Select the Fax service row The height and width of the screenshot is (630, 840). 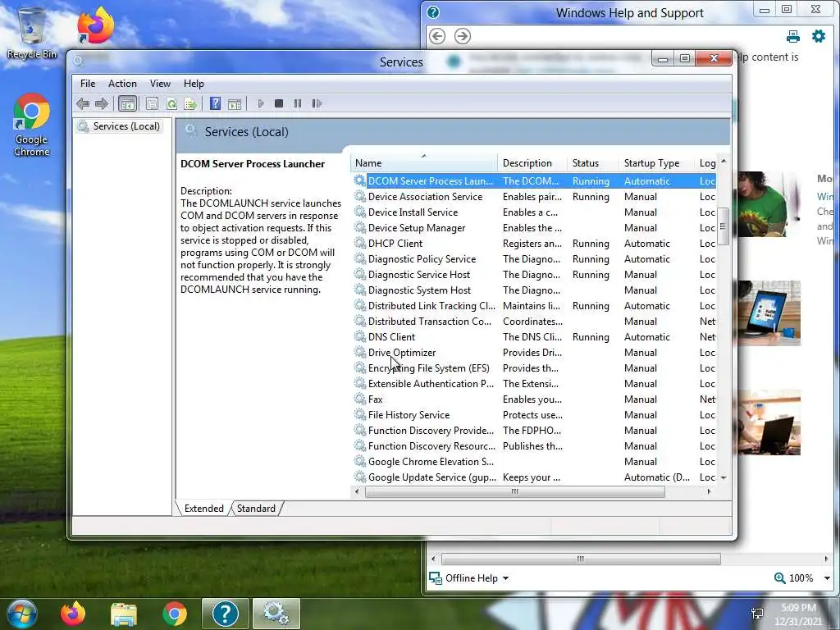[x=534, y=399]
